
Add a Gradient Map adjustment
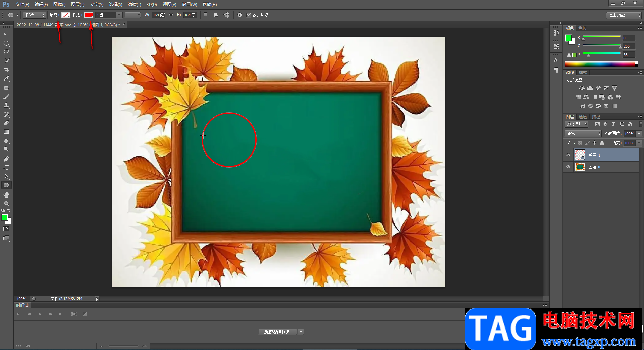click(614, 106)
